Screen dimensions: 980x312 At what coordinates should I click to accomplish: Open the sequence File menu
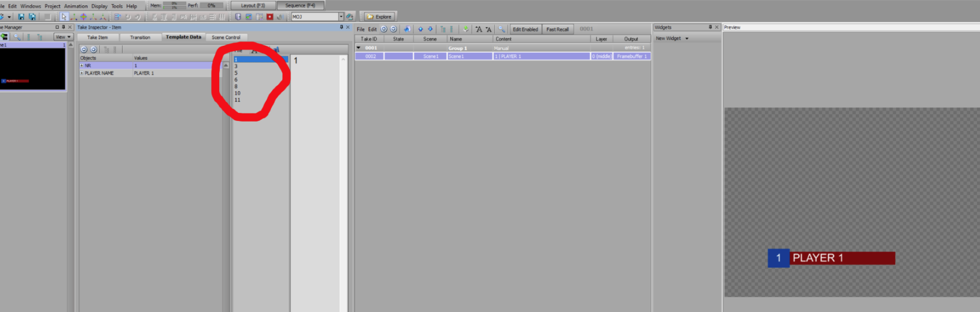(x=360, y=29)
